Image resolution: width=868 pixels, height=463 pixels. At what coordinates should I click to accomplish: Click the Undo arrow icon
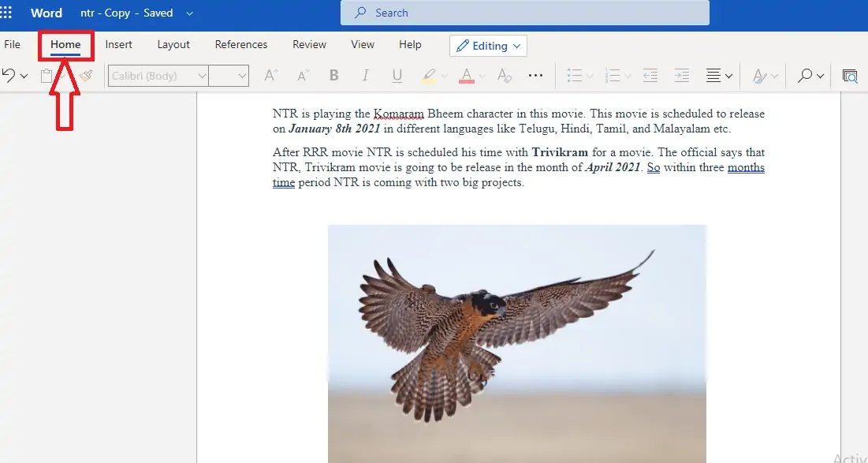(x=9, y=75)
